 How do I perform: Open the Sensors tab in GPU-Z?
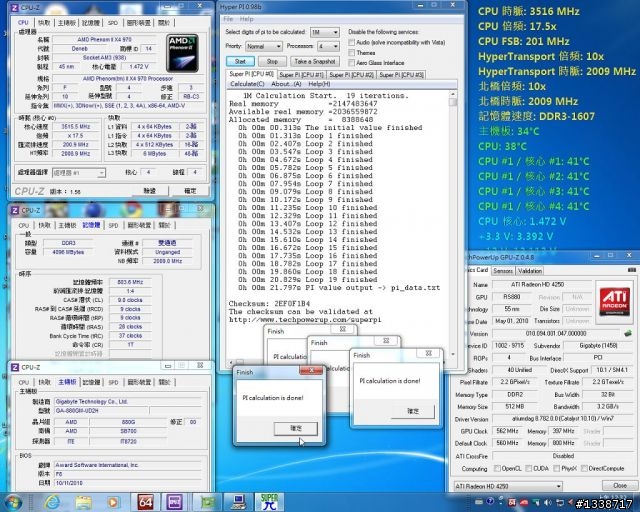(503, 271)
